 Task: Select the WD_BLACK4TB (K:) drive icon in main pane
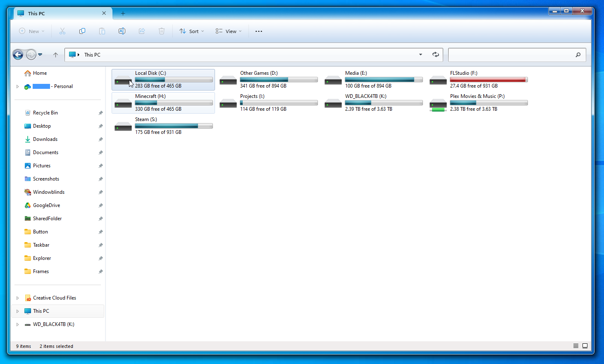pyautogui.click(x=333, y=104)
